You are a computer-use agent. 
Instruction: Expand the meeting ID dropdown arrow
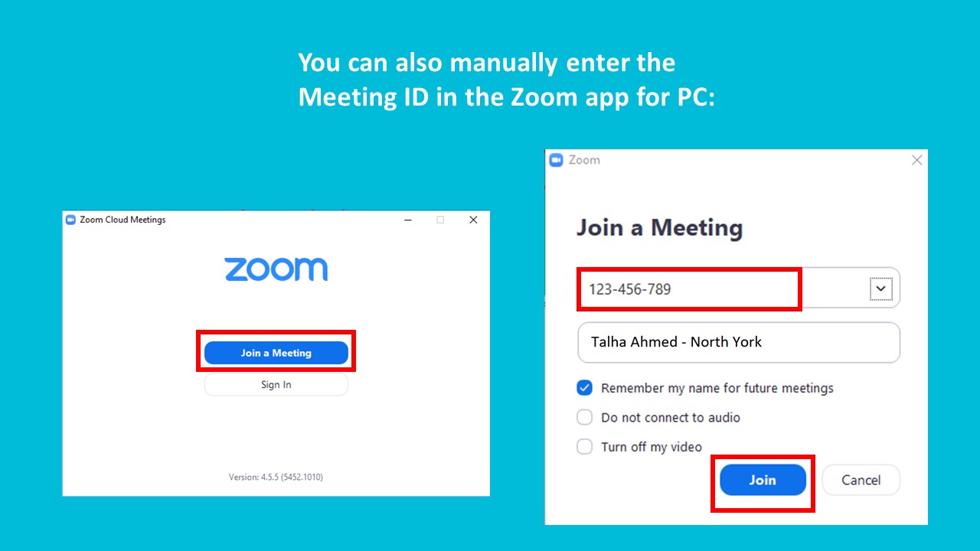point(880,289)
